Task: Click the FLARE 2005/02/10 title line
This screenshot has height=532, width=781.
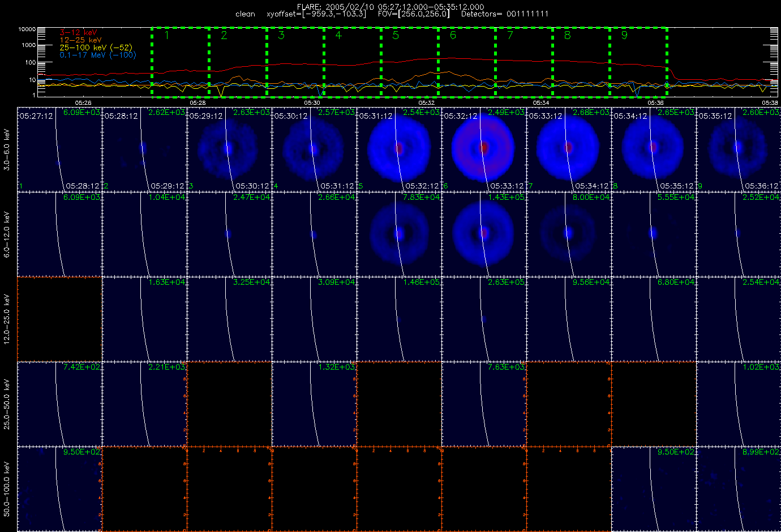Action: point(390,7)
